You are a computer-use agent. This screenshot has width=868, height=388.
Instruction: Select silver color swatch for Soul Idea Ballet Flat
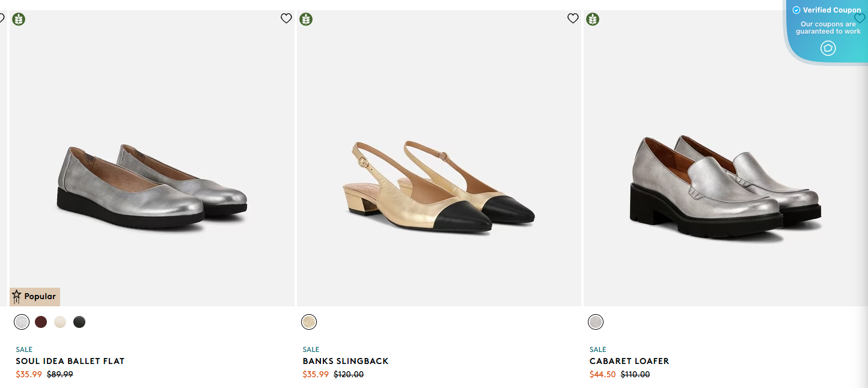(x=22, y=322)
